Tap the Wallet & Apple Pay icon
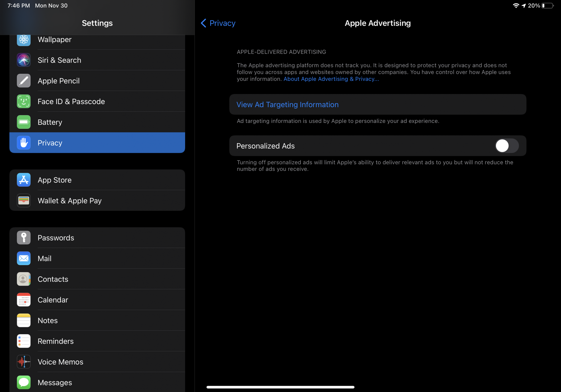Screen dimensions: 561x392 (24, 201)
